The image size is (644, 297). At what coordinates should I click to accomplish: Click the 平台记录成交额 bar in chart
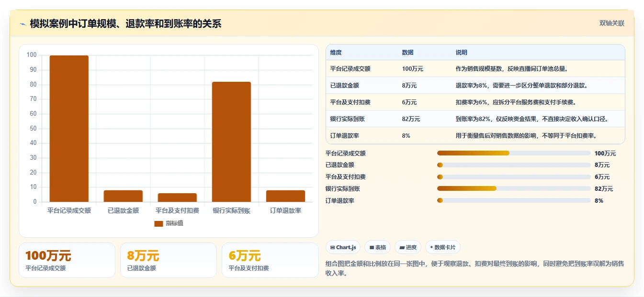pyautogui.click(x=69, y=129)
